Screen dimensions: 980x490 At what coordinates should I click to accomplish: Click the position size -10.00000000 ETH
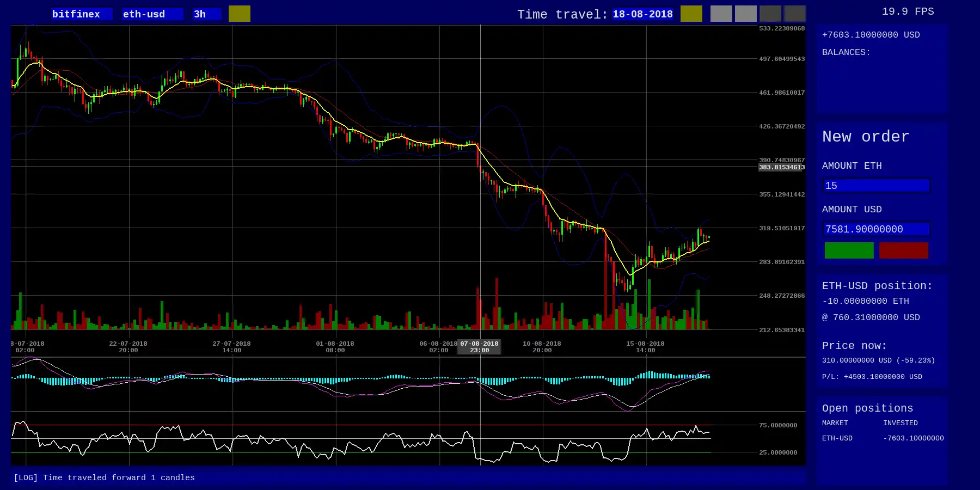[x=866, y=301]
